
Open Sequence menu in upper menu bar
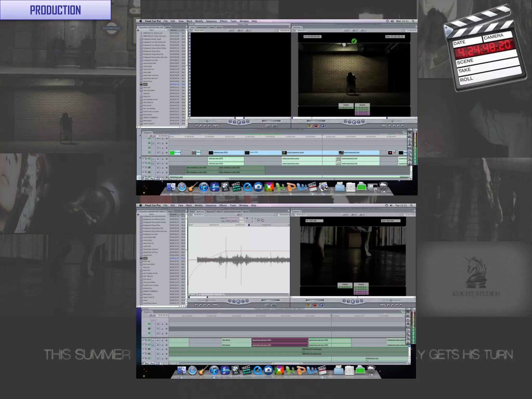[x=211, y=21]
